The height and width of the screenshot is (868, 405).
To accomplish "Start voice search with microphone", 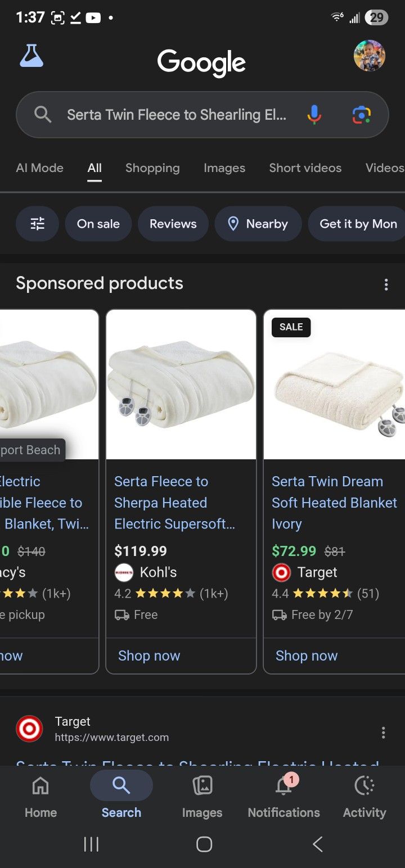I will tap(314, 115).
